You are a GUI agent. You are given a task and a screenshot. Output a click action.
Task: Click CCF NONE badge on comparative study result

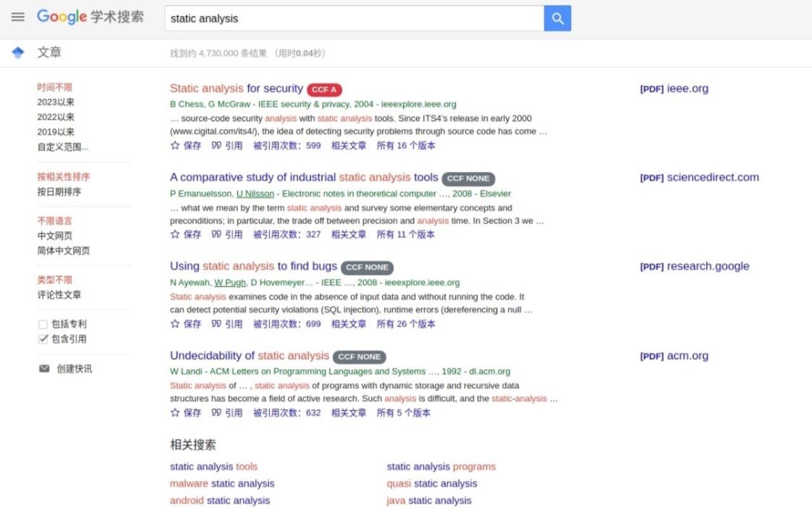click(x=468, y=178)
